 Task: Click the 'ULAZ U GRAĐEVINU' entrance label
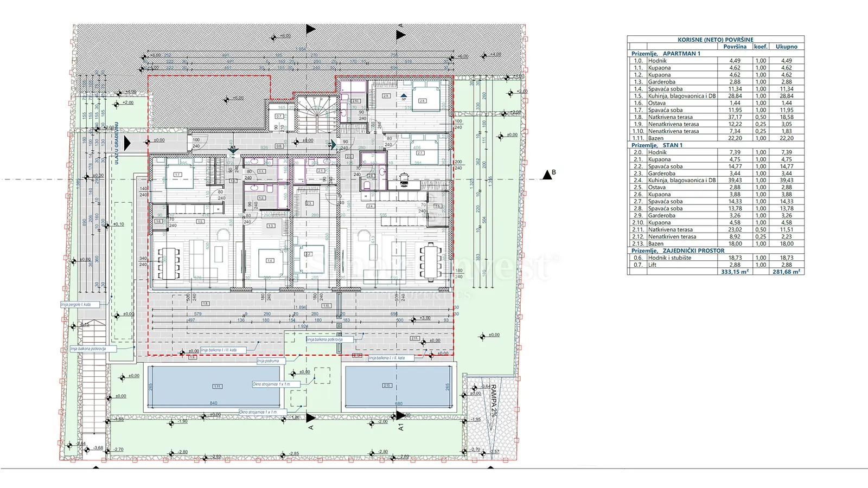click(116, 144)
